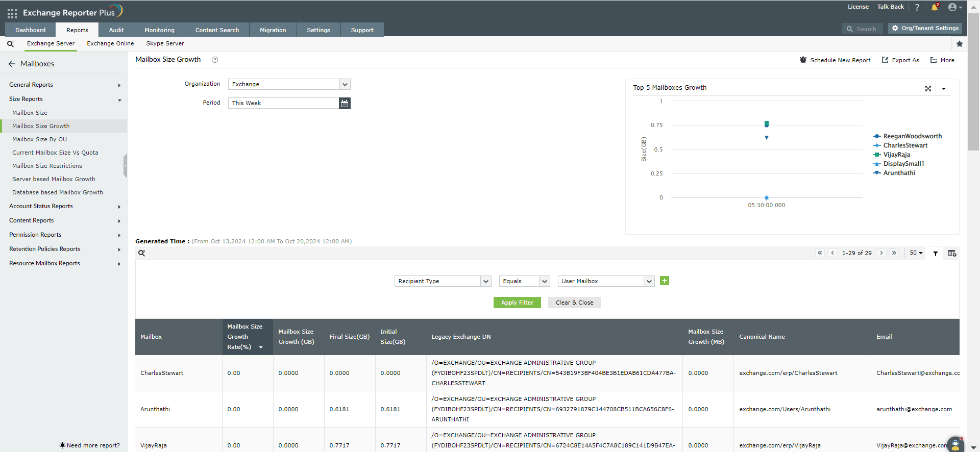Change the rows-per-page value of 50
This screenshot has height=452, width=980.
click(916, 253)
